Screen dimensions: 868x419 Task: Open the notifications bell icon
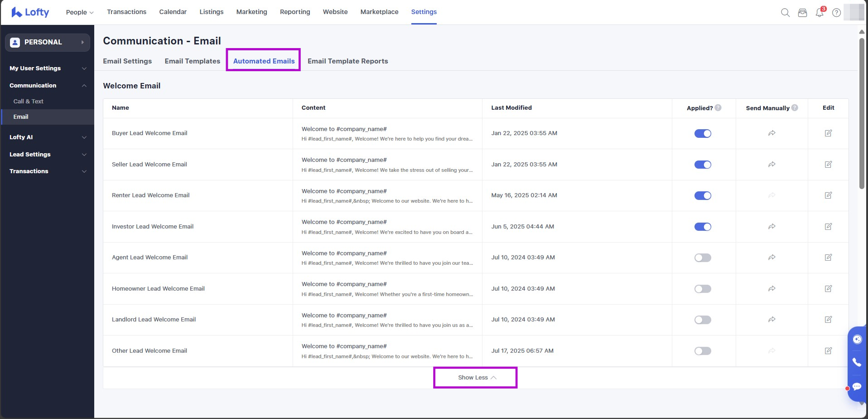tap(820, 13)
